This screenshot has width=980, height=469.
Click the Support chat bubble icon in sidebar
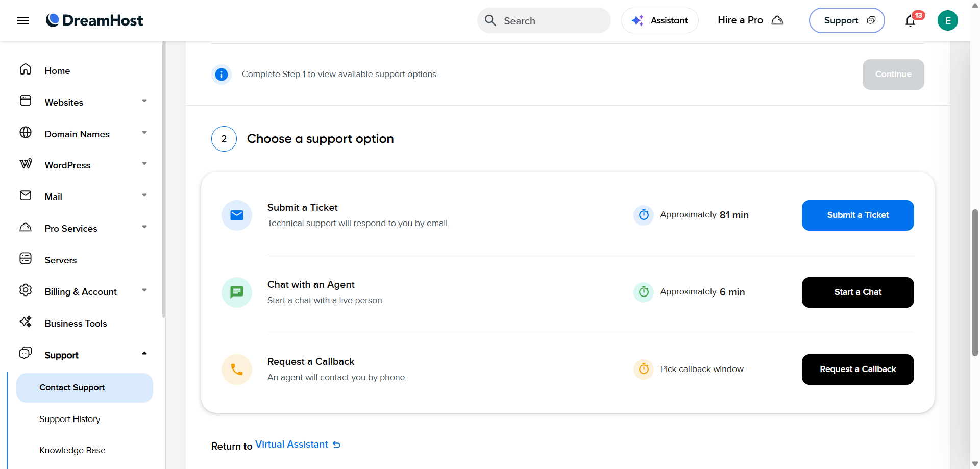26,353
